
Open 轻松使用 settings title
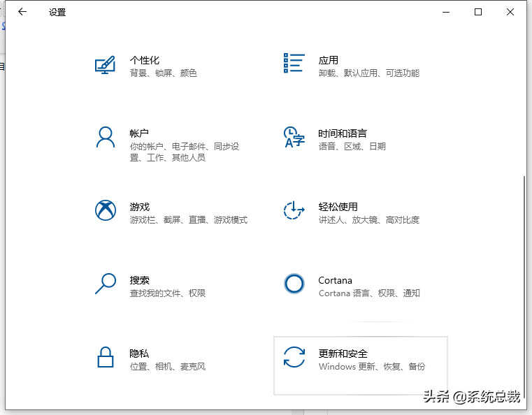[338, 207]
